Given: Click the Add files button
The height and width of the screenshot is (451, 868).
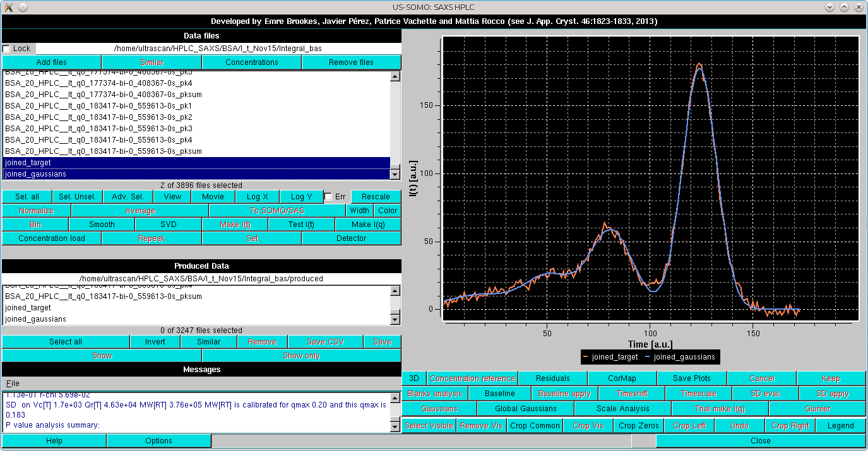Looking at the screenshot, I should pos(51,62).
